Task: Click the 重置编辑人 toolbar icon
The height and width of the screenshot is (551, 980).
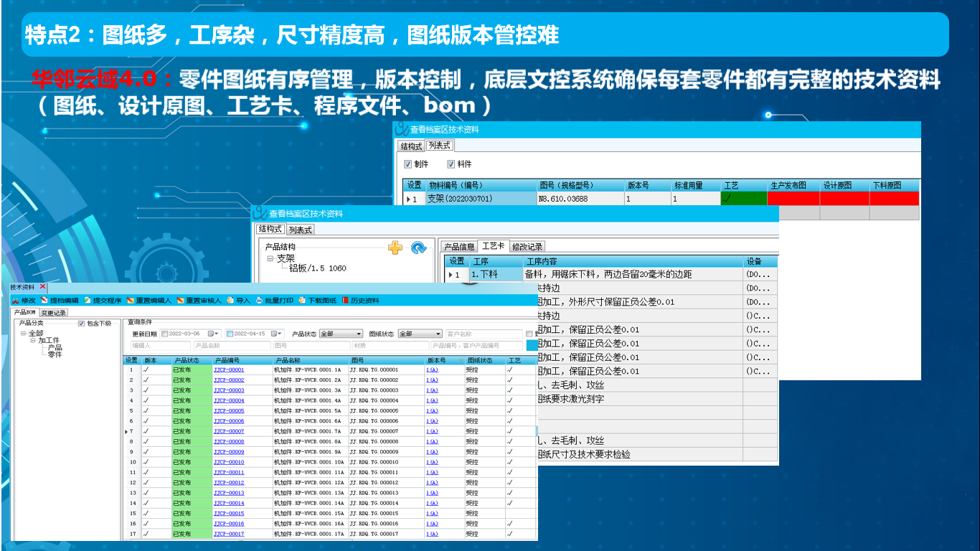Action: 131,301
